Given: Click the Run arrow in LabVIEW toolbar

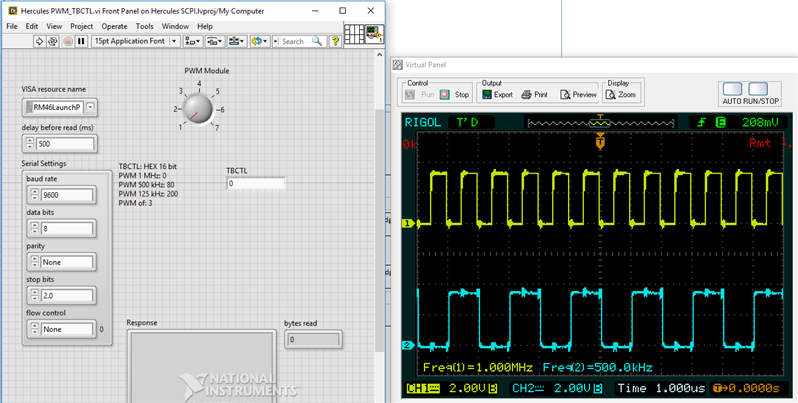Looking at the screenshot, I should 40,41.
